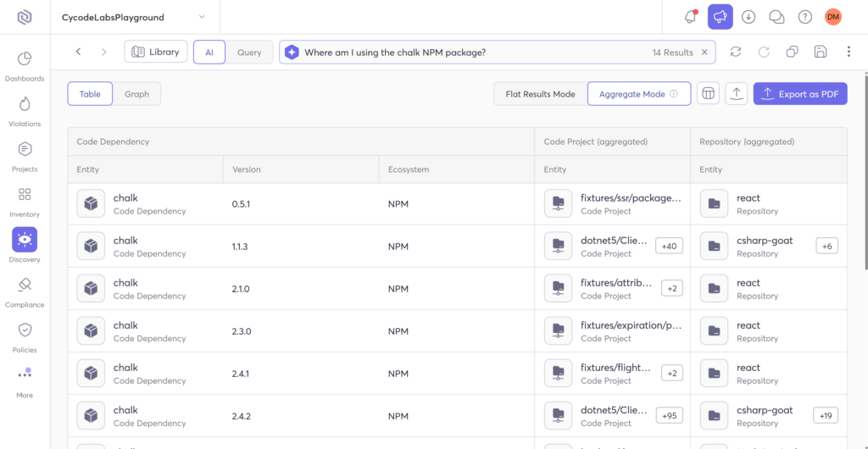Screen dimensions: 868x449
Task: Select the Discovery eye icon
Action: click(x=25, y=240)
